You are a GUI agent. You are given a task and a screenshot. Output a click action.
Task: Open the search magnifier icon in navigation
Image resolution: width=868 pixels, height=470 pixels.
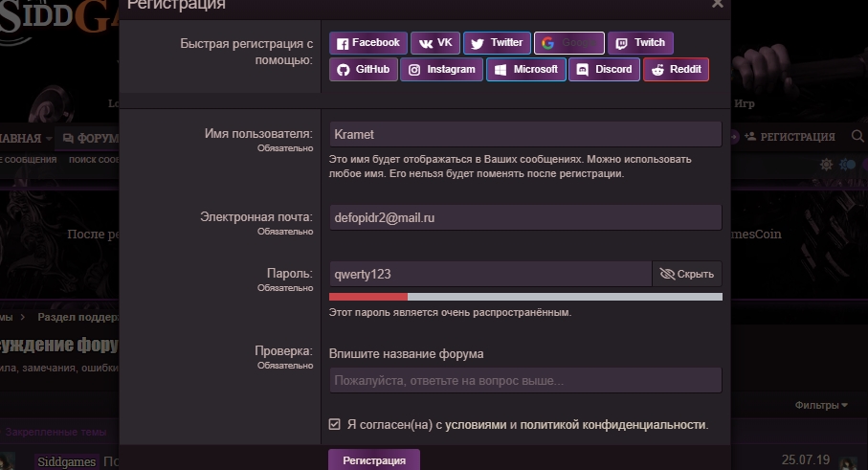[857, 136]
